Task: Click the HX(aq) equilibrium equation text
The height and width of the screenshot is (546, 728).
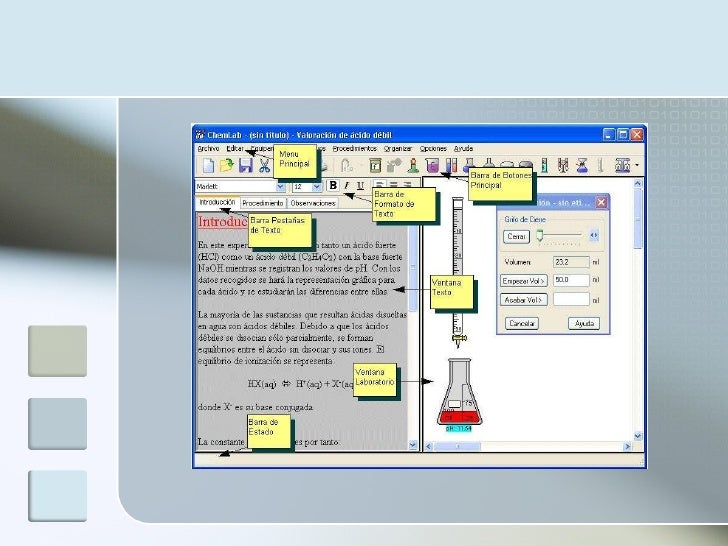Action: [301, 384]
